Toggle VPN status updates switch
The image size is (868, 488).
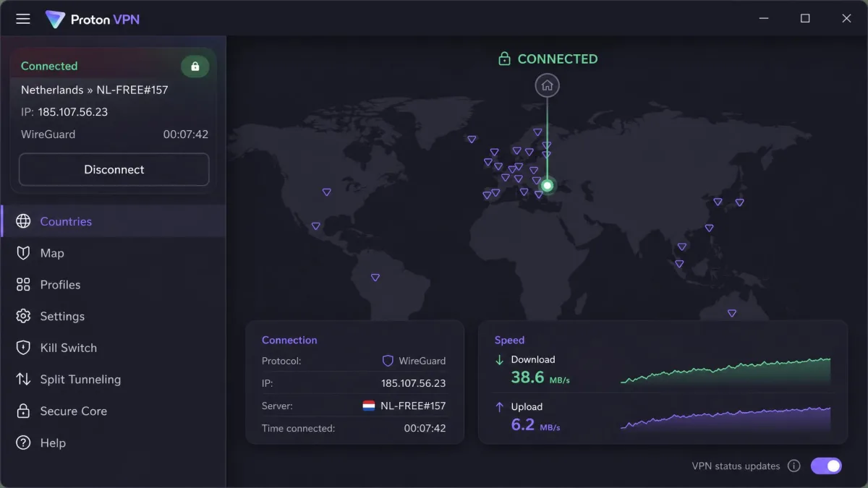[x=826, y=466]
